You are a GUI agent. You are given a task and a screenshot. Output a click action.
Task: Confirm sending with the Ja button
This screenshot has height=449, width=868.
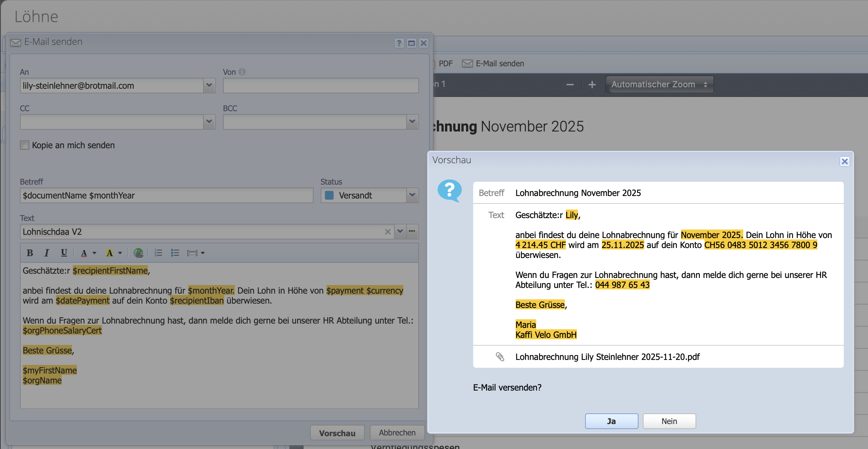tap(611, 421)
